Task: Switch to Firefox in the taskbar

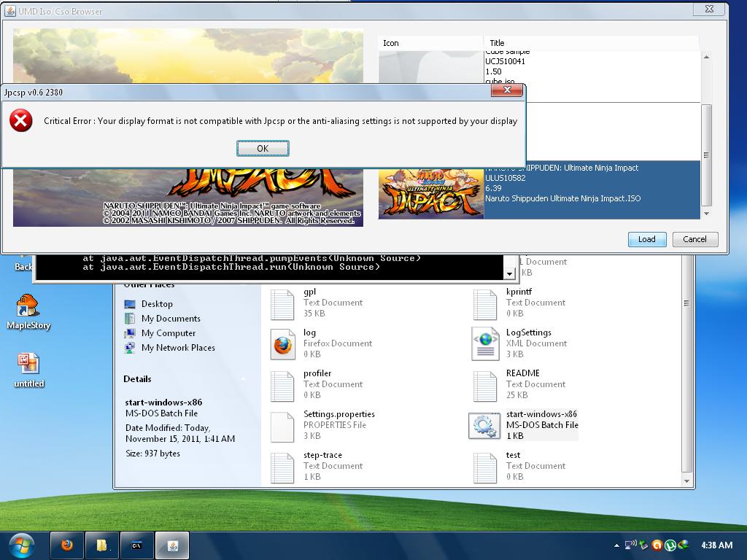Action: [x=67, y=545]
